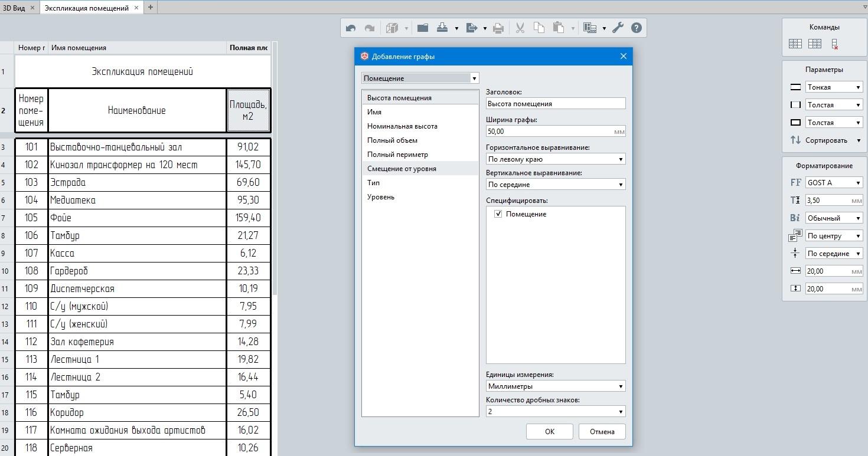
Task: Click the printer icon in the toolbar
Action: click(498, 28)
